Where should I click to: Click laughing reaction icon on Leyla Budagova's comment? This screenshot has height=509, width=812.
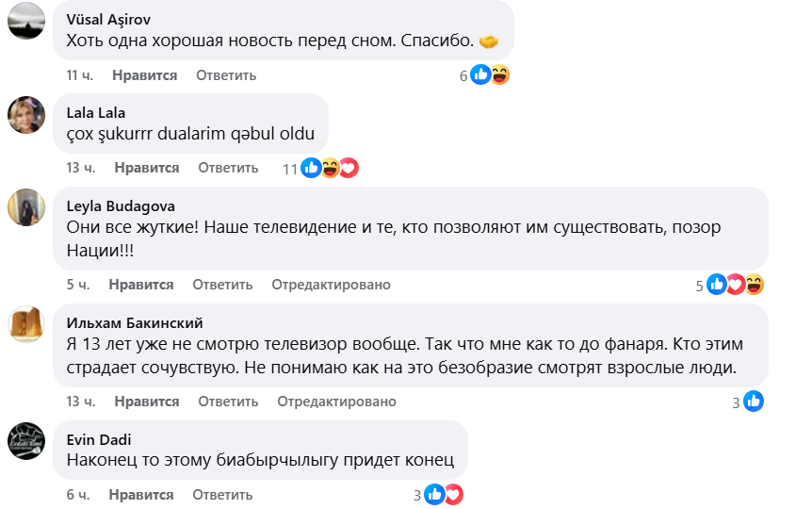753,284
